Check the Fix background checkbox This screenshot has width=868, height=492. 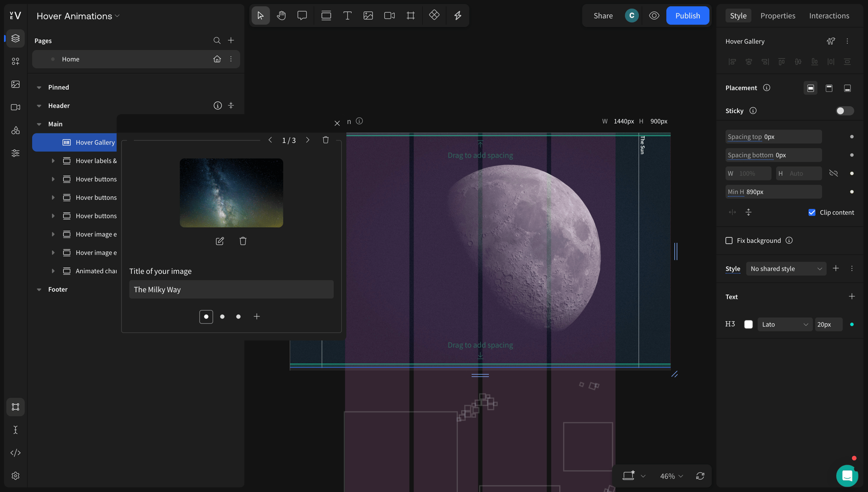pyautogui.click(x=729, y=241)
